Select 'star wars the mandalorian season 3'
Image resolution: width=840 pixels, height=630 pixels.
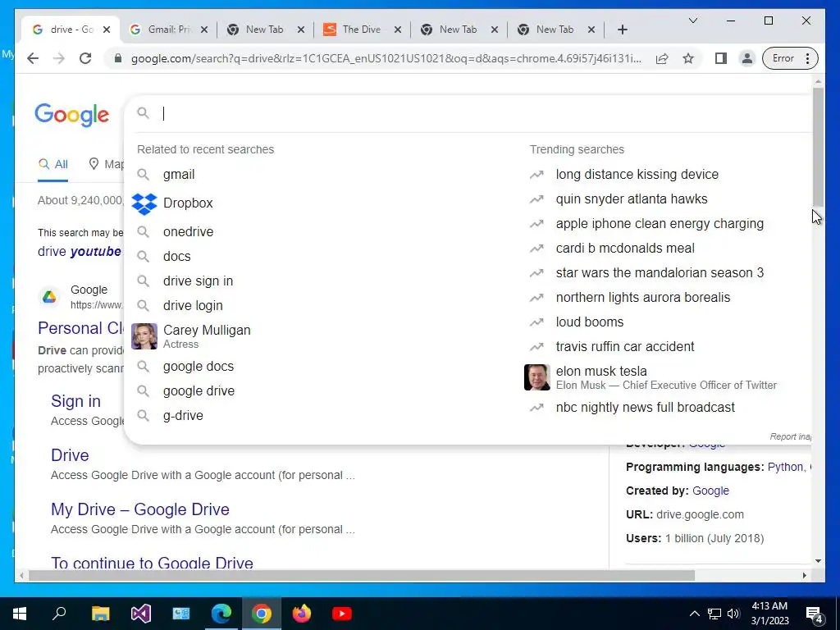660,272
